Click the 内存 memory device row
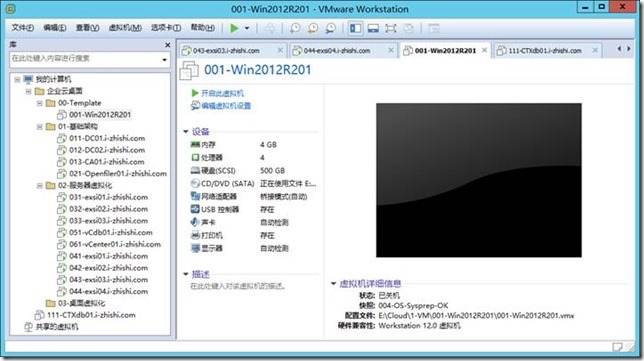The image size is (644, 361). [x=254, y=145]
